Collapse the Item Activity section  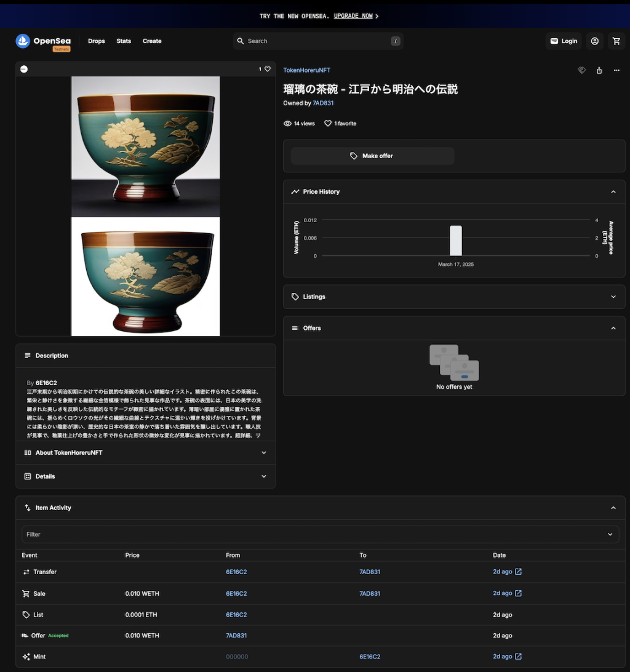pos(613,508)
